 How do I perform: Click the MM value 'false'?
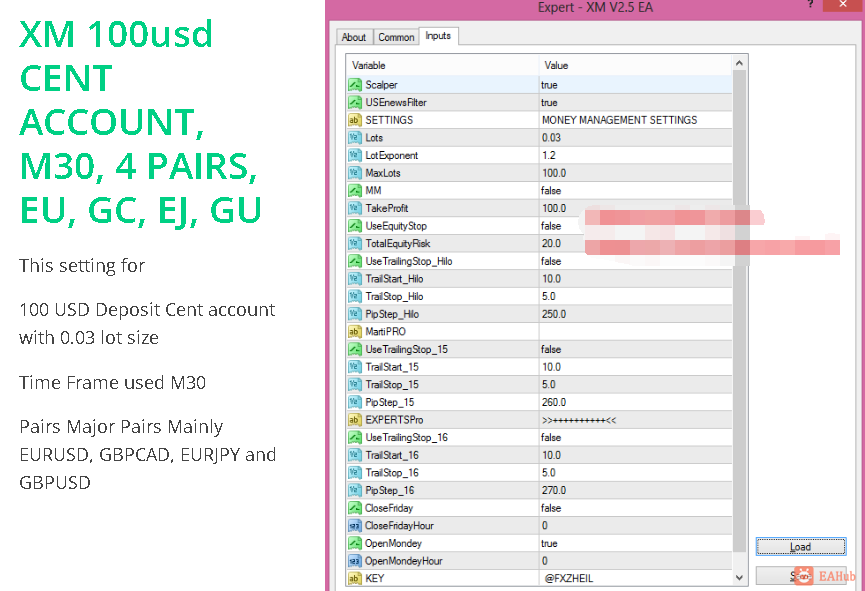tap(551, 191)
